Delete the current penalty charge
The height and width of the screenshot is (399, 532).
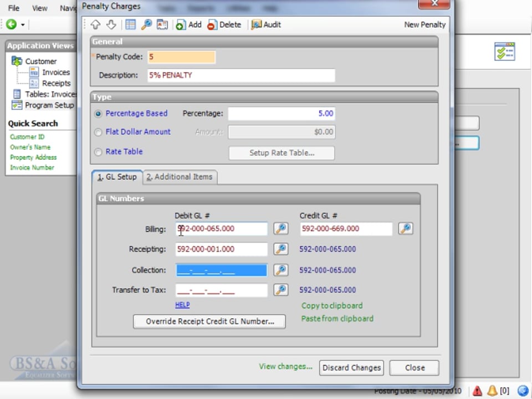(x=224, y=25)
